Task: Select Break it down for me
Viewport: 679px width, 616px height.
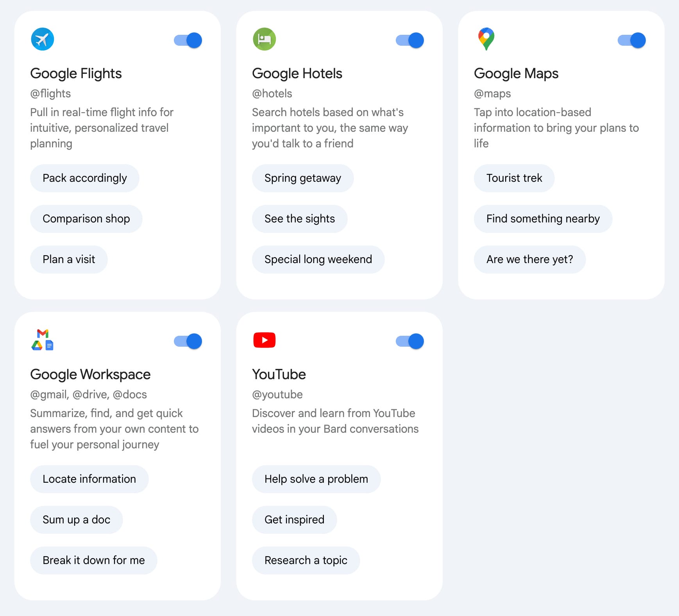Action: click(x=93, y=560)
